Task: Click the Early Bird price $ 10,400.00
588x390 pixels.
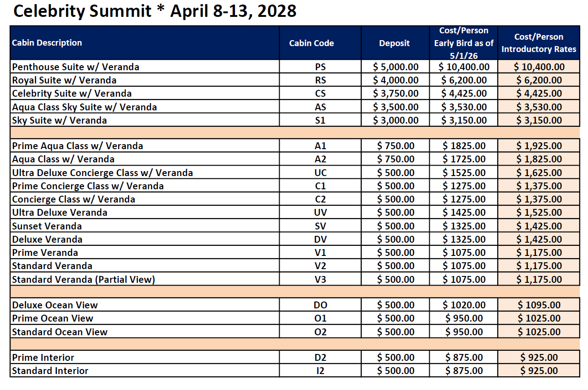Action: click(x=464, y=67)
